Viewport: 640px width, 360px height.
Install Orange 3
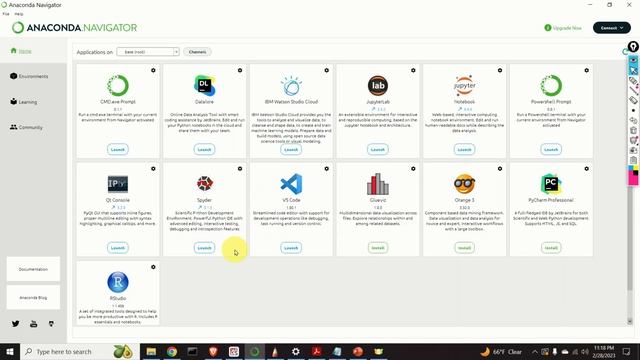[464, 248]
